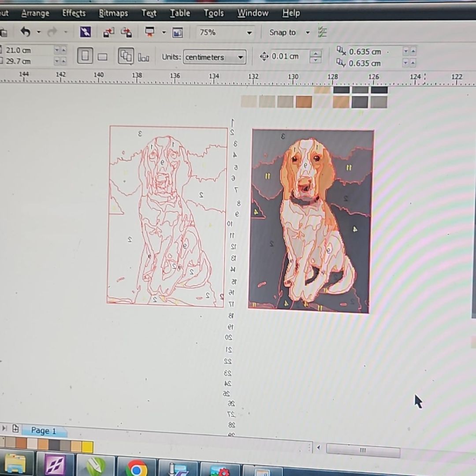
Task: Click the greyed Redo arrow icon
Action: (x=52, y=32)
